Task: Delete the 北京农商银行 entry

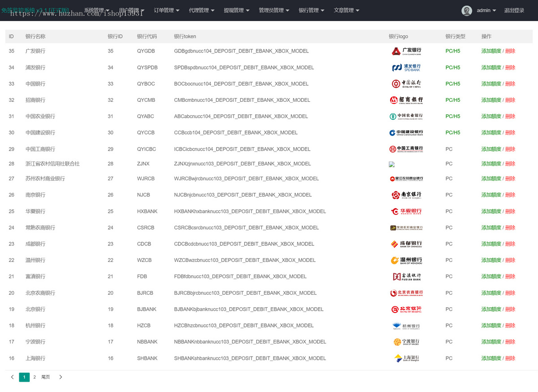Action: (x=510, y=293)
